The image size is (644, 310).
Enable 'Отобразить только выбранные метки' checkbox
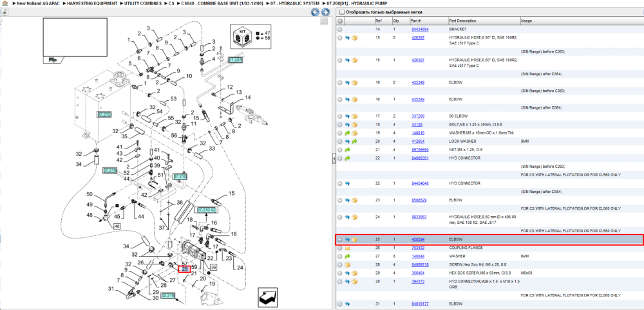(x=342, y=12)
